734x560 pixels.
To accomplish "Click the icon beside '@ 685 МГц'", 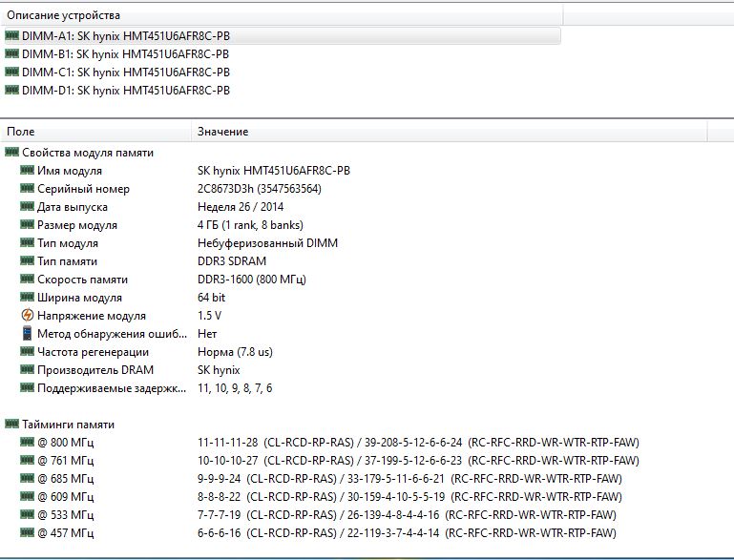I will tap(27, 478).
